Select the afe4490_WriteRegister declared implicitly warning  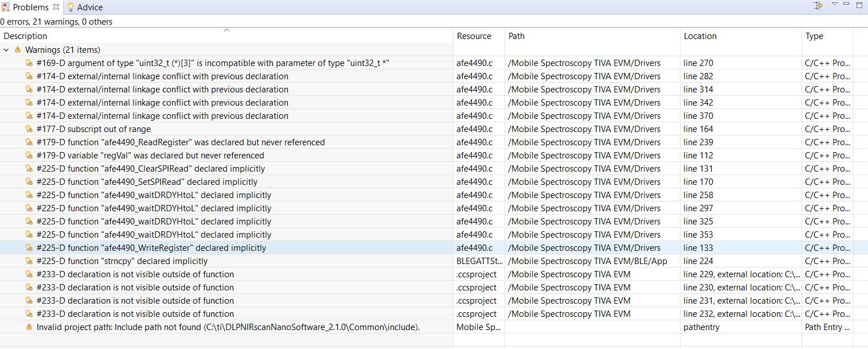pyautogui.click(x=151, y=248)
